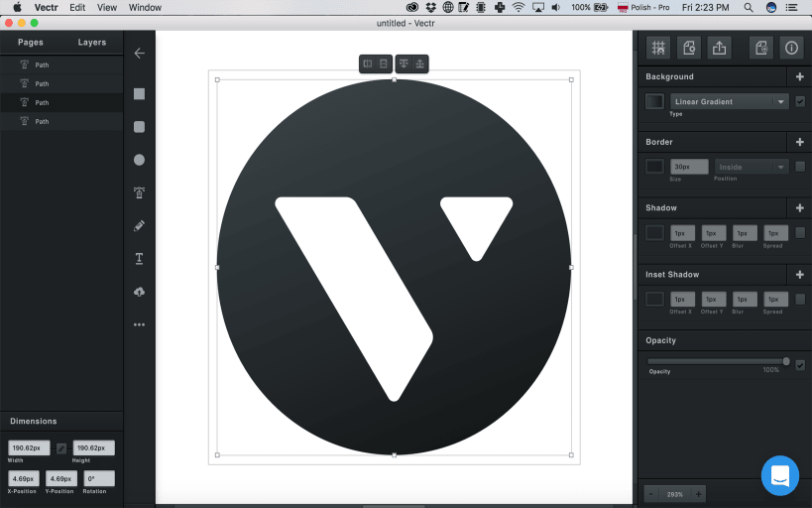Select the Text tool
Viewport: 812px width, 508px height.
pos(140,259)
